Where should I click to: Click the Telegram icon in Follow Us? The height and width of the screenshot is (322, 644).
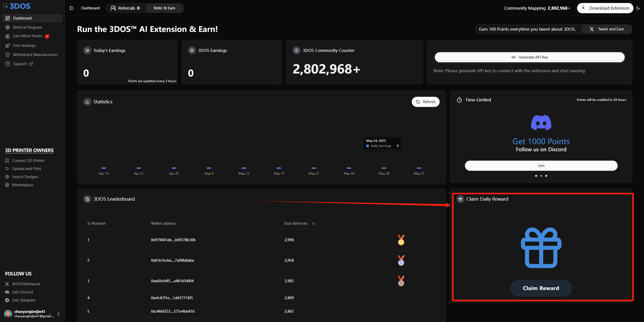tap(7, 300)
